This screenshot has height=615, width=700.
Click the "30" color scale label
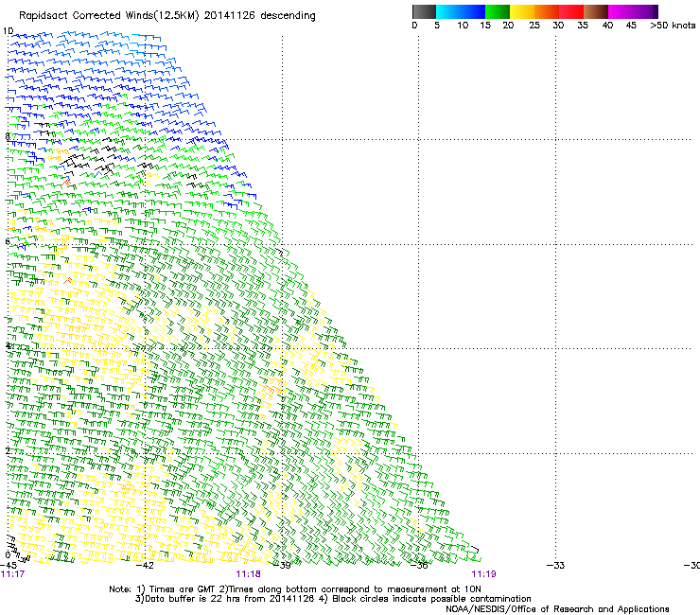[x=558, y=26]
